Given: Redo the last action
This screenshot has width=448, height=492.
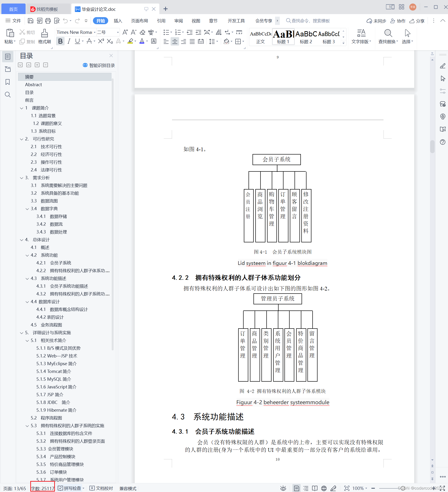Looking at the screenshot, I should [77, 21].
